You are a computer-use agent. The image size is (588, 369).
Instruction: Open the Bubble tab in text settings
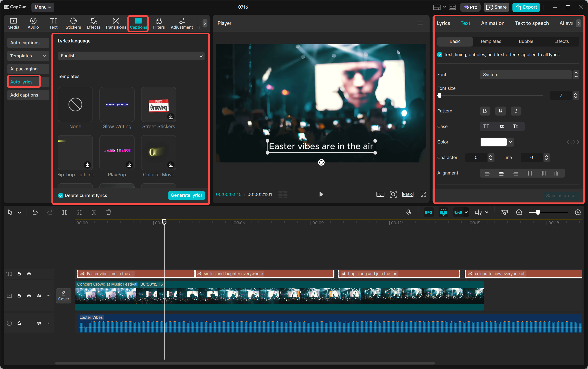tap(526, 41)
